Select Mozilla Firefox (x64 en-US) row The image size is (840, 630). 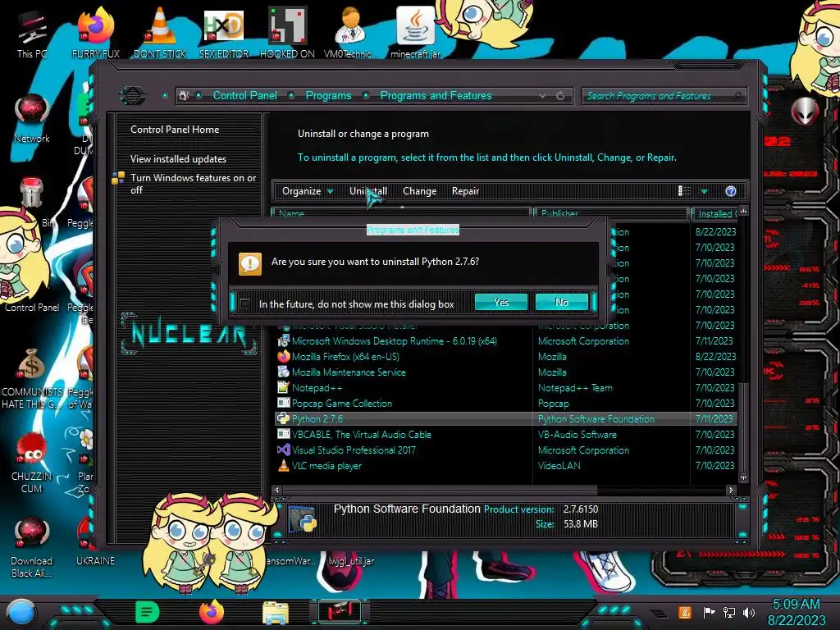point(506,357)
